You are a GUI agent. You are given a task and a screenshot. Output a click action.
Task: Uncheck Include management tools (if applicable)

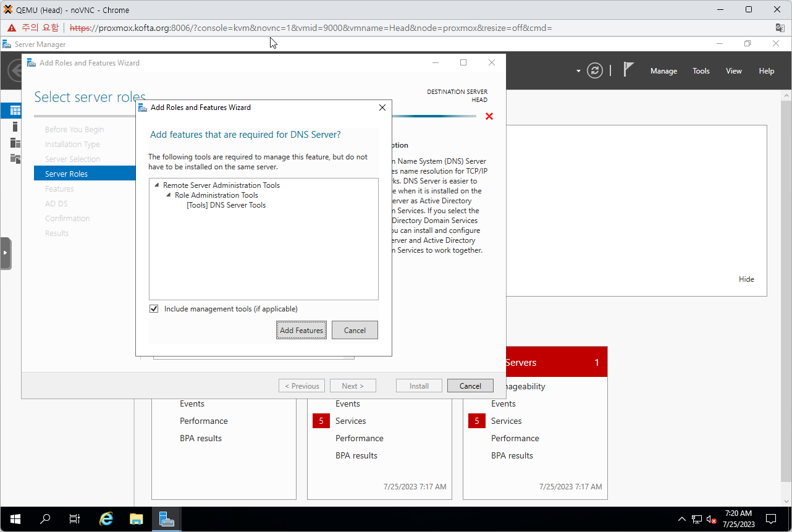point(153,308)
